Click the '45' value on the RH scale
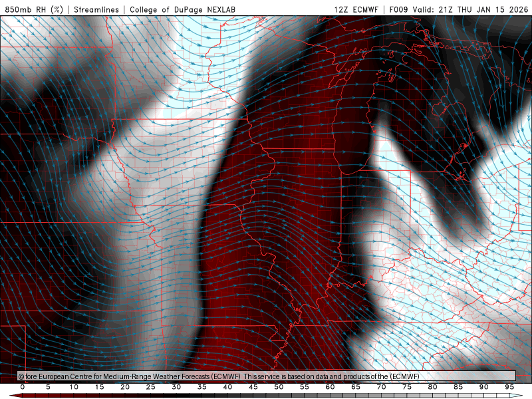532x399 pixels. coord(253,387)
